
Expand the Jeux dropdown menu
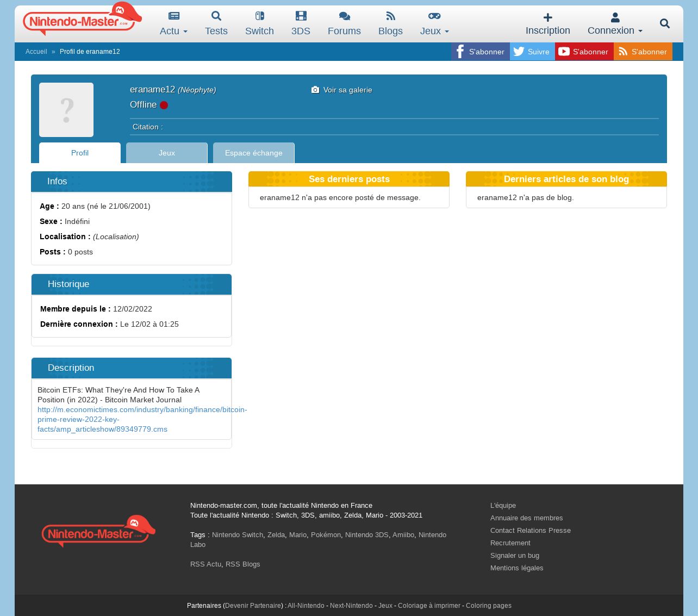click(434, 31)
